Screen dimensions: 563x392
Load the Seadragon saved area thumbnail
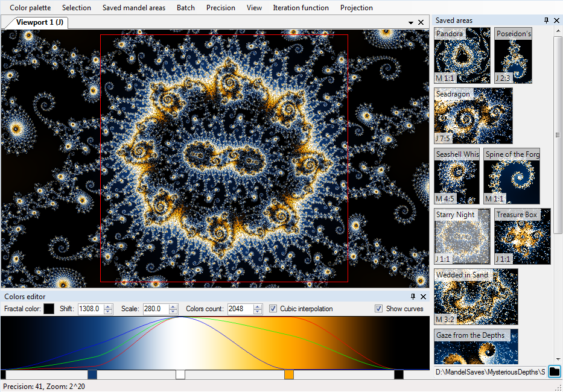coord(473,116)
